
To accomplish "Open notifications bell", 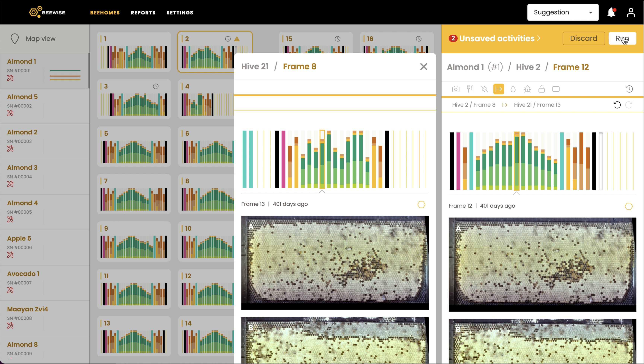I will 611,12.
